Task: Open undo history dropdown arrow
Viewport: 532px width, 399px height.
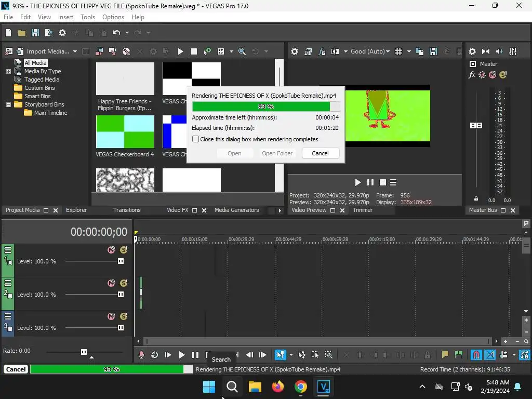Action: tap(127, 33)
